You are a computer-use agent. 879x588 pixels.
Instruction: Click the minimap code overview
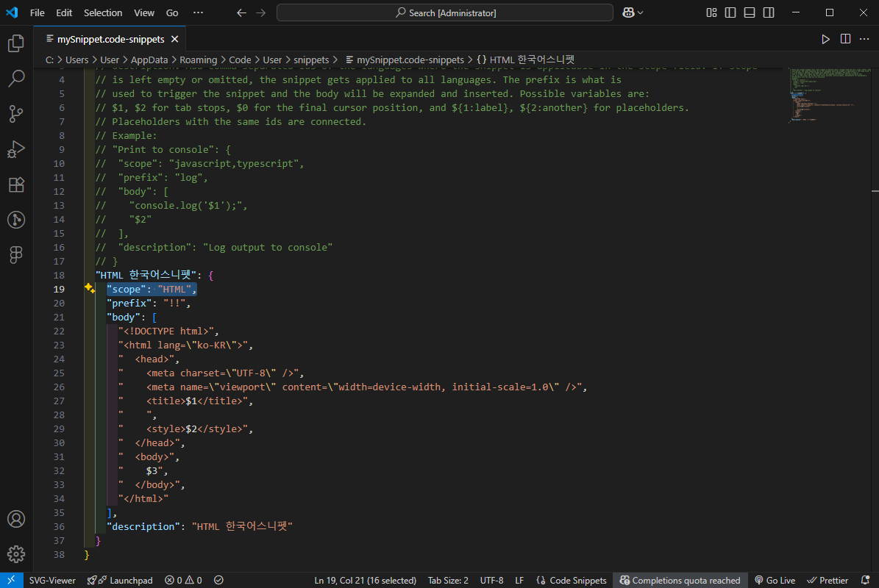pos(828,94)
